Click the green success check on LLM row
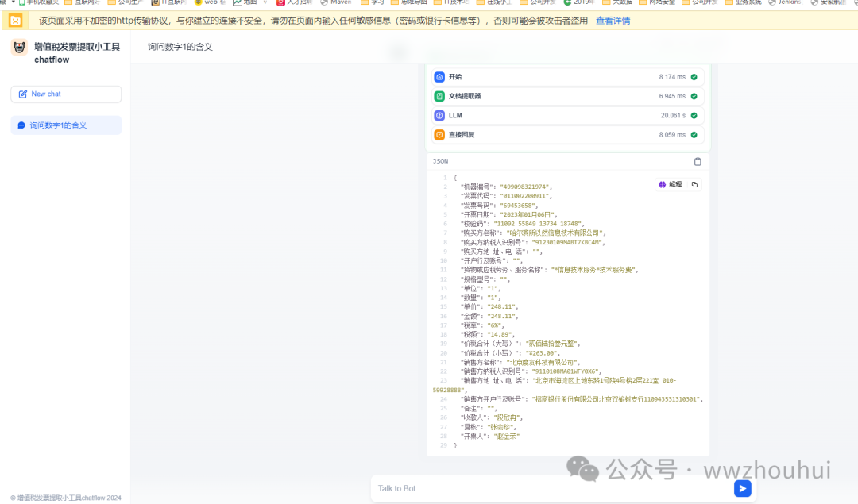Viewport: 858px width, 504px height. pyautogui.click(x=694, y=115)
